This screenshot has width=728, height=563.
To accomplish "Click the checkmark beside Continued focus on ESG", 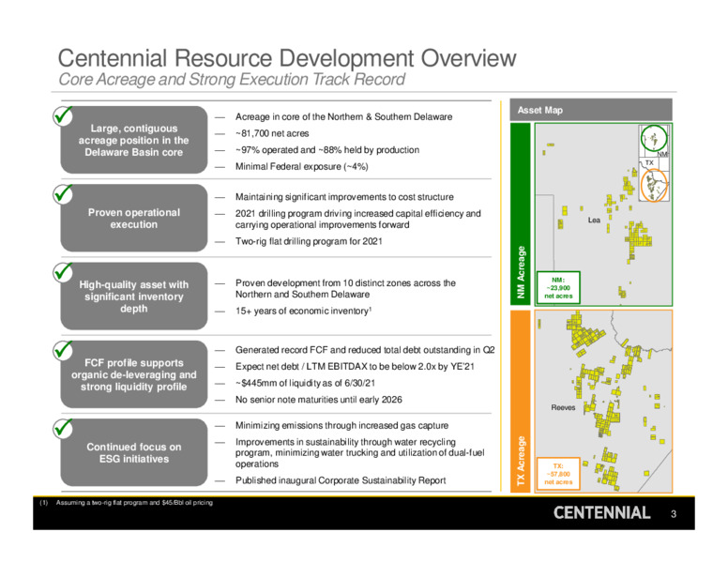I will click(x=63, y=428).
